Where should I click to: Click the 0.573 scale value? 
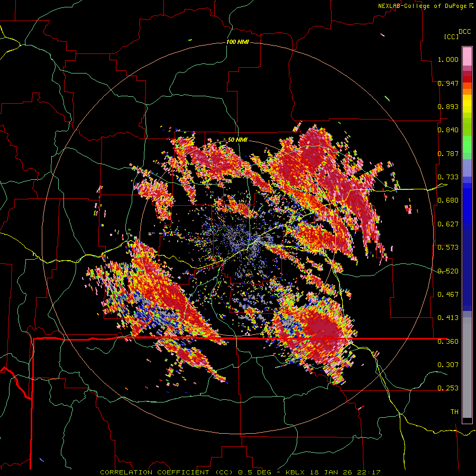coord(448,248)
